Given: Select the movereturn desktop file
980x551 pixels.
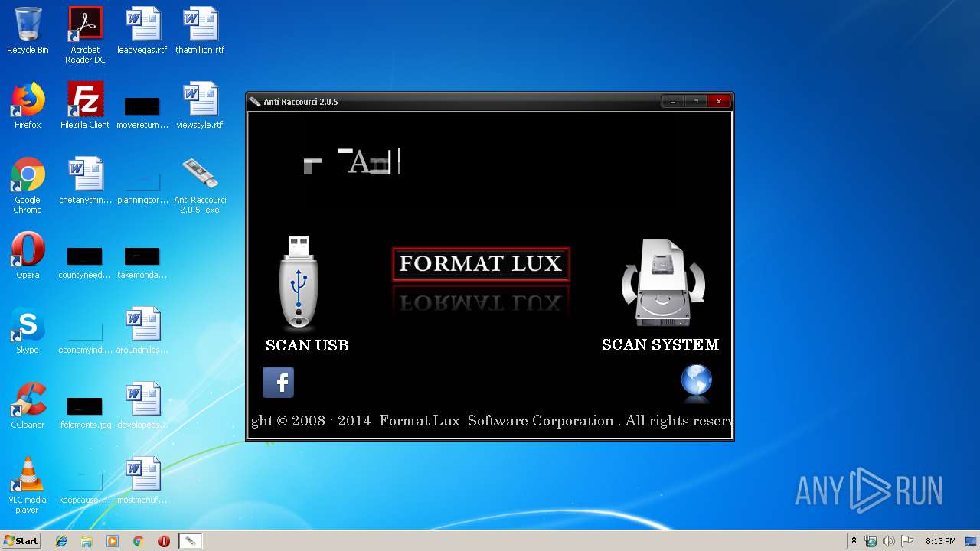Looking at the screenshot, I should 142,112.
